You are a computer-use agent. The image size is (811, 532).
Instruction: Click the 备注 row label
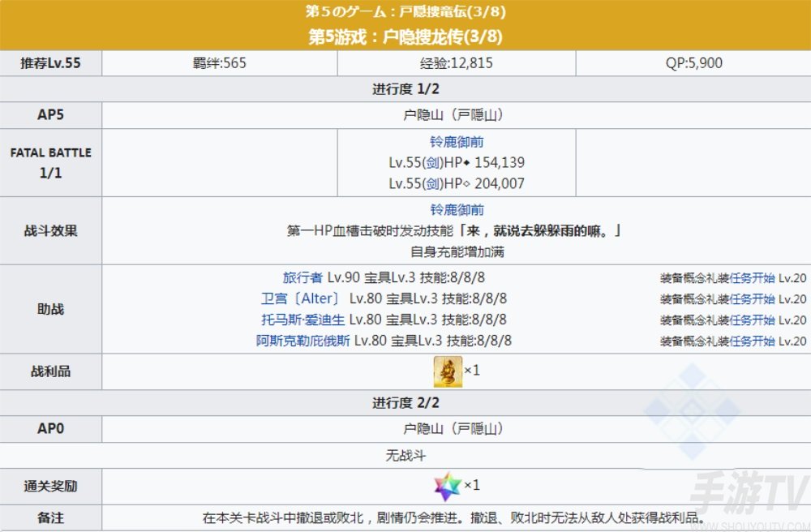[50, 518]
